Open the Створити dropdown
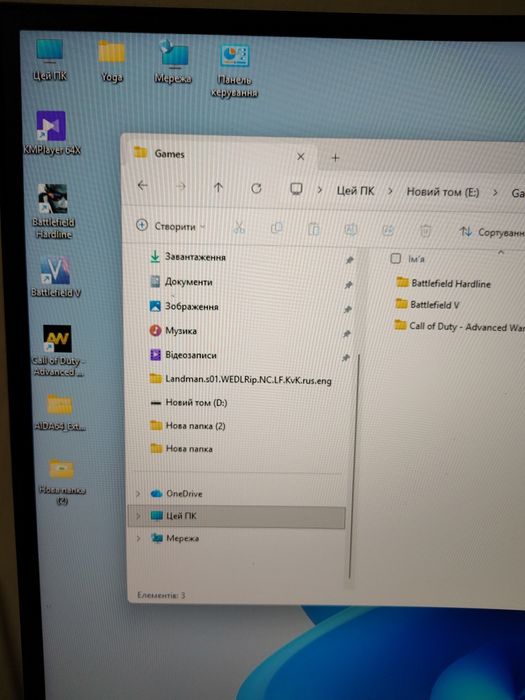The image size is (525, 700). tap(171, 226)
